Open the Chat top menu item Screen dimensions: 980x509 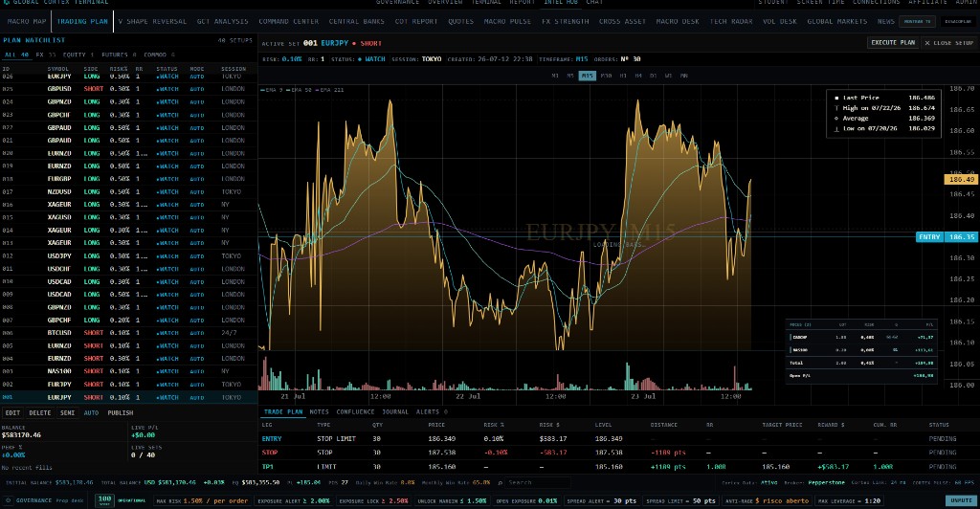tap(594, 3)
